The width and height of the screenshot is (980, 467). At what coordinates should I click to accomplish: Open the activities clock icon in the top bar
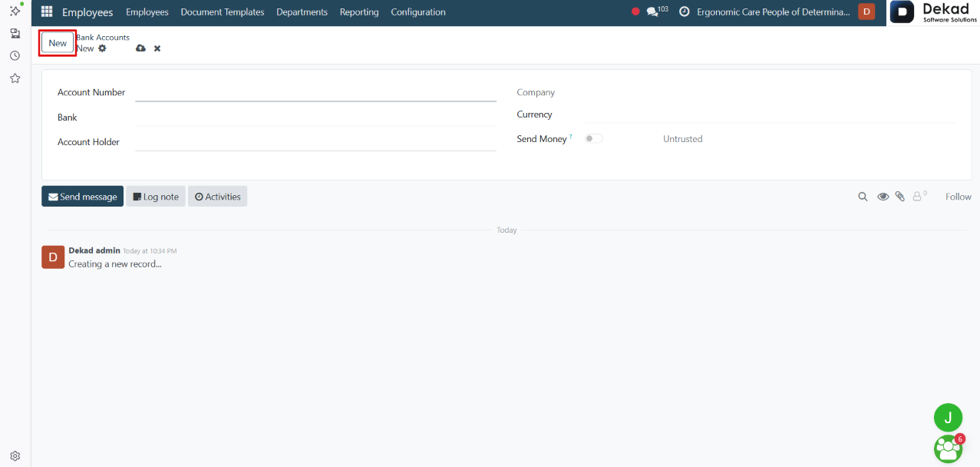click(x=685, y=12)
